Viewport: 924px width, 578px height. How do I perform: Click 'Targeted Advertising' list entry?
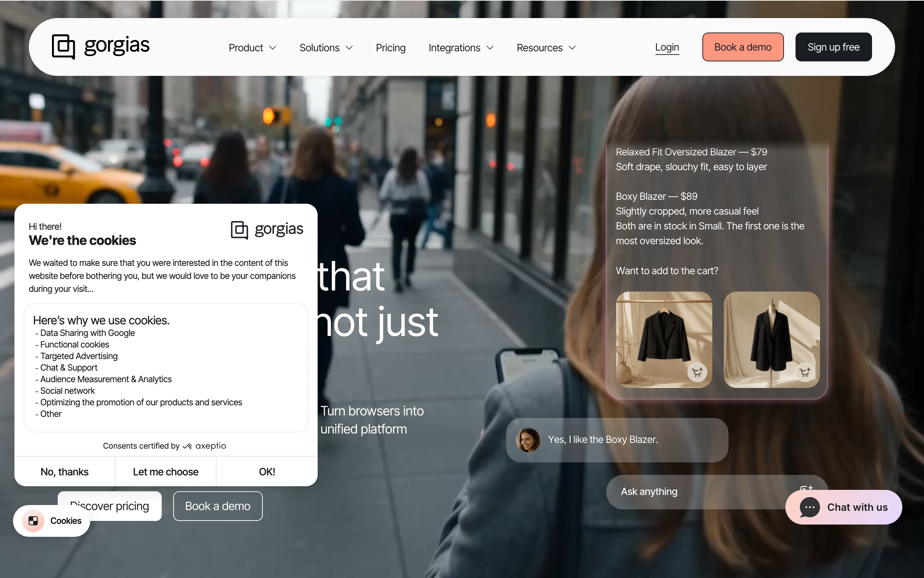pos(79,356)
